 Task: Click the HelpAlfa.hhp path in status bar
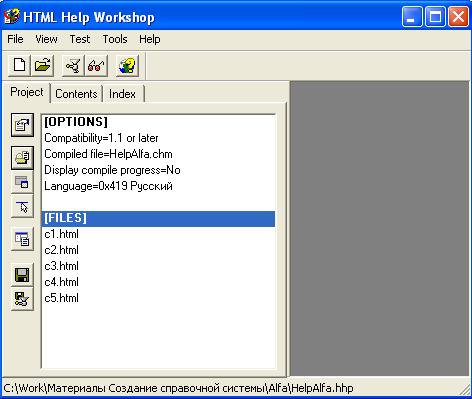coord(178,388)
